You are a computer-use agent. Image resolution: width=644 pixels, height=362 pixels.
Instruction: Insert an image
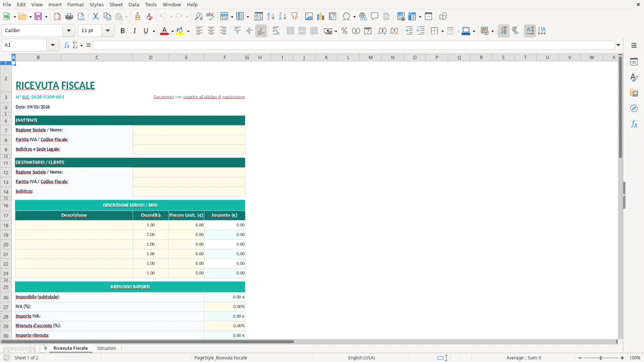(x=309, y=17)
